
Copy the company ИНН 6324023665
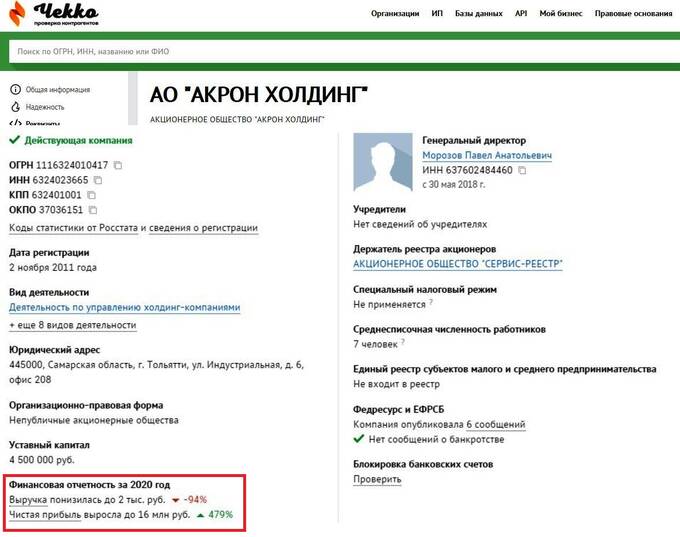point(98,180)
